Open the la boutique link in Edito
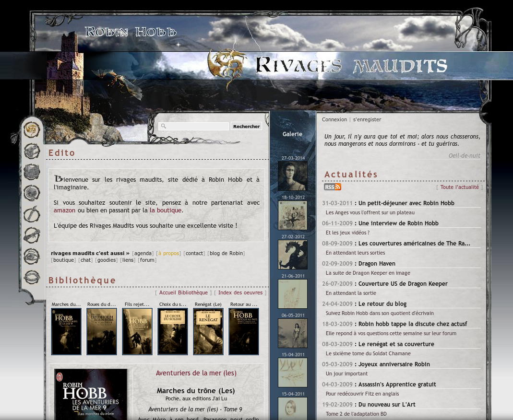 point(166,210)
